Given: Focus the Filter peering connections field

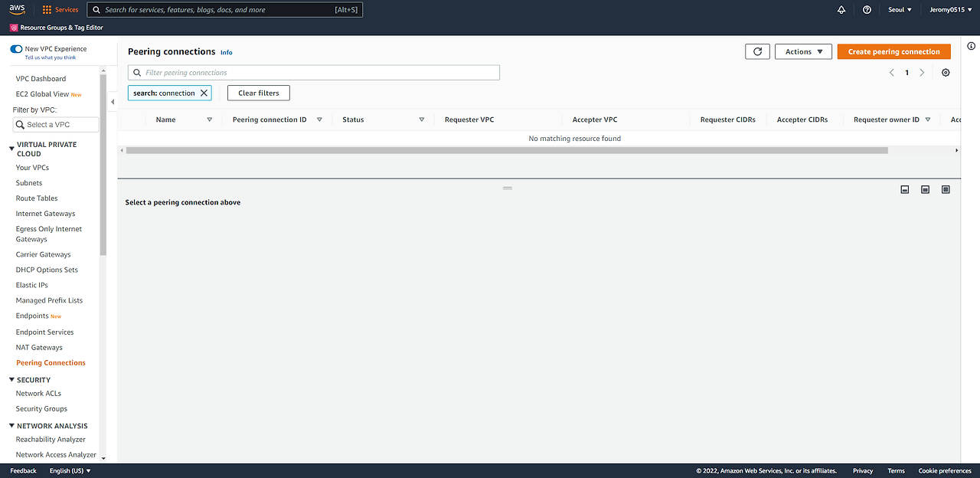Looking at the screenshot, I should click(x=314, y=73).
